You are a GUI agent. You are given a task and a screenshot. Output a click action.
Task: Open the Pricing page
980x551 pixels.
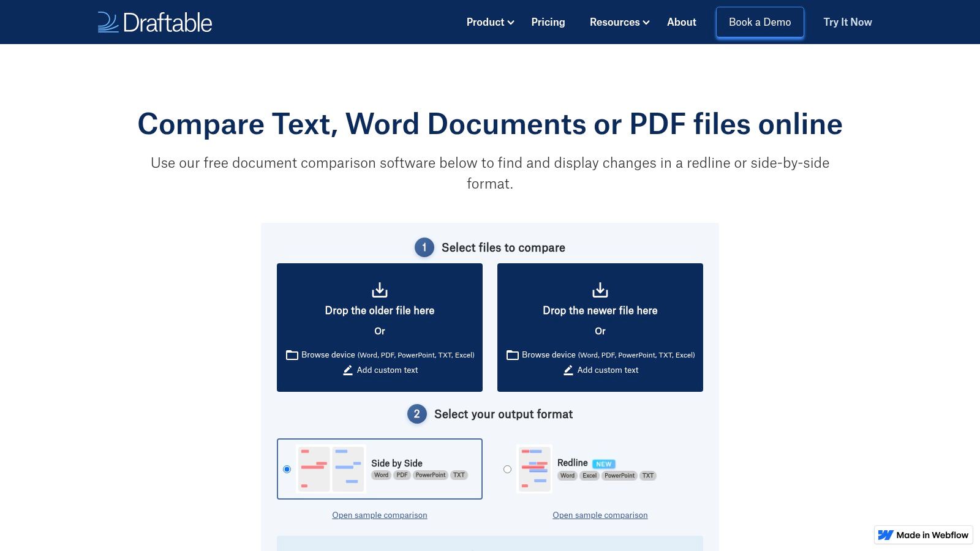click(x=548, y=22)
